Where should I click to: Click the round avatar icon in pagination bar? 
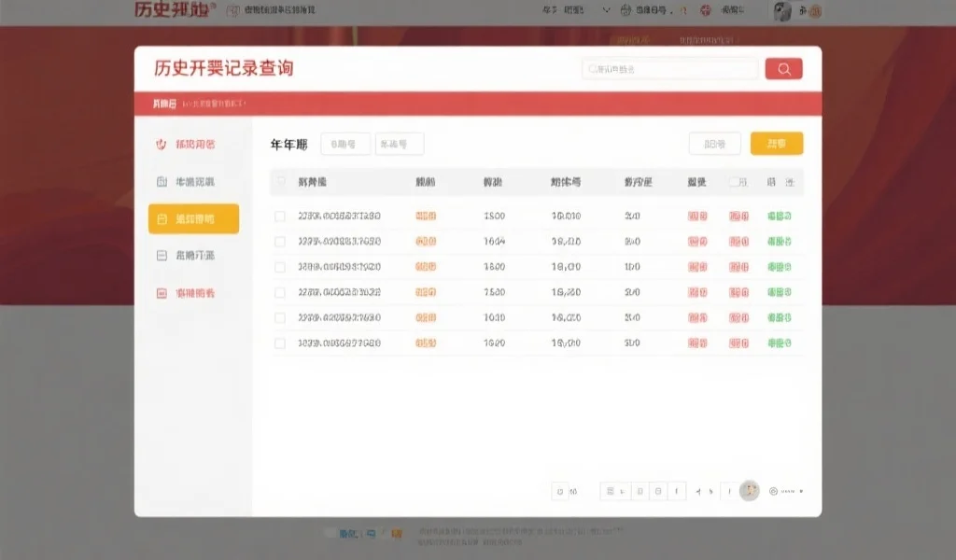749,491
